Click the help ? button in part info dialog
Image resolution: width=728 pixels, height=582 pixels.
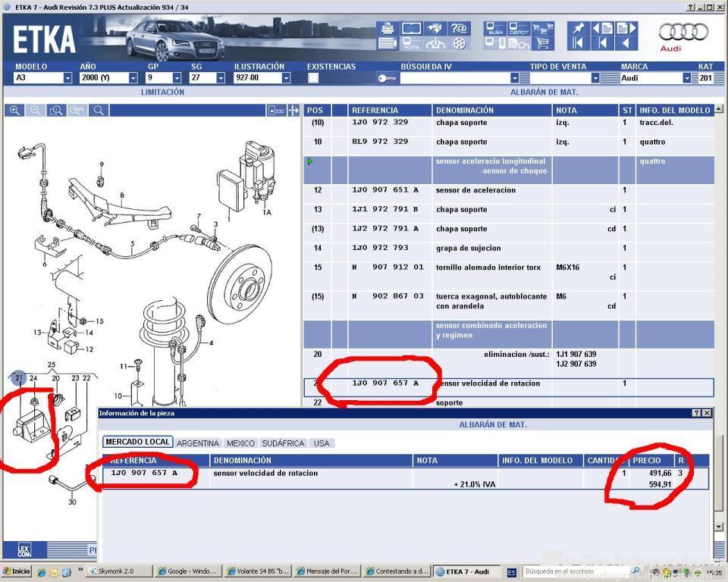696,413
